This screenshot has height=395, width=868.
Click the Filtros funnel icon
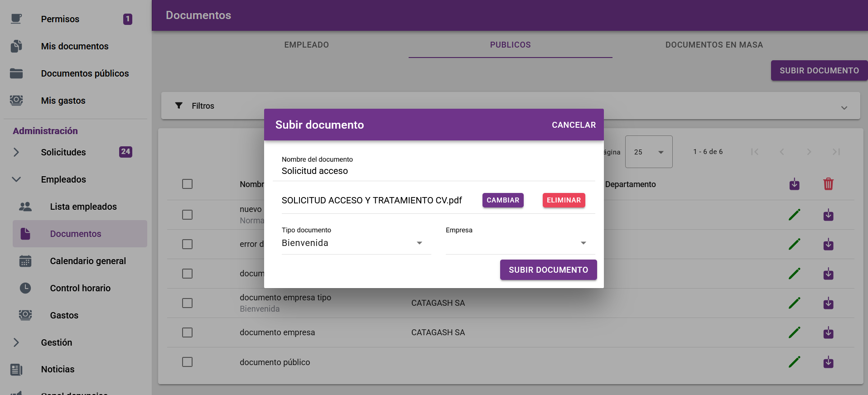pos(179,106)
